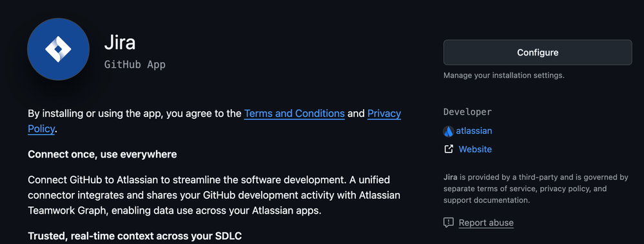Click the bold Jira word in the notice
644x244 pixels.
451,178
